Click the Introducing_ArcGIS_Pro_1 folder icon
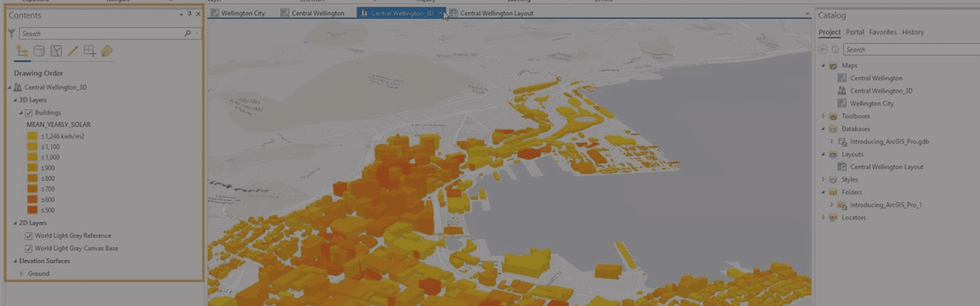Image resolution: width=980 pixels, height=306 pixels. click(842, 205)
